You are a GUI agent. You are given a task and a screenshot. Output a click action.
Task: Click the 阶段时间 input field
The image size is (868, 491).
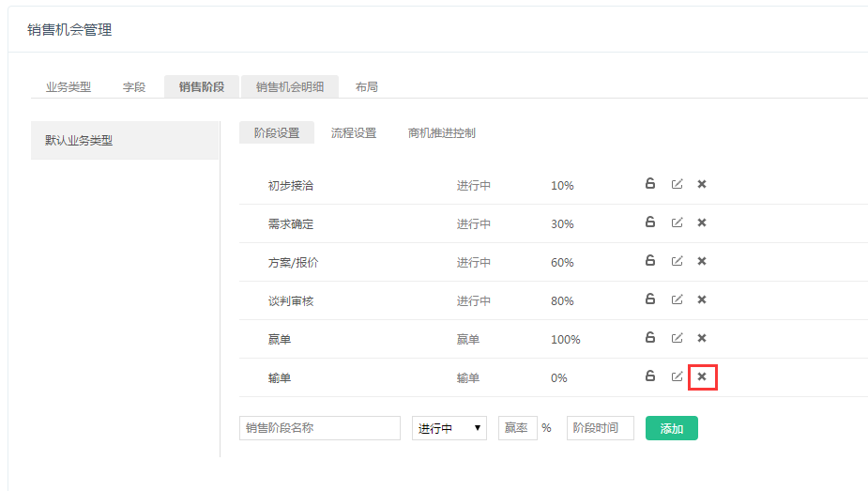pyautogui.click(x=601, y=428)
